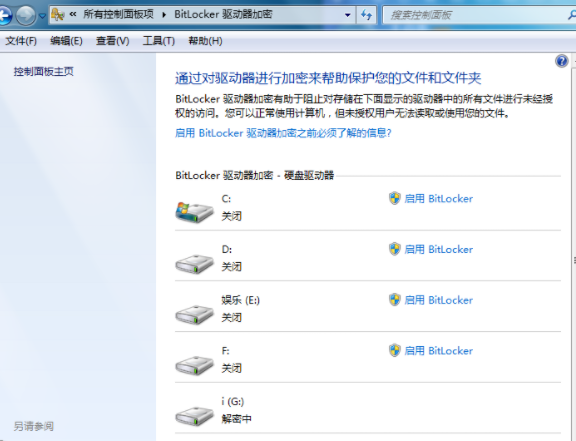Open the 文件(F) menu
The height and width of the screenshot is (441, 576).
[21, 41]
